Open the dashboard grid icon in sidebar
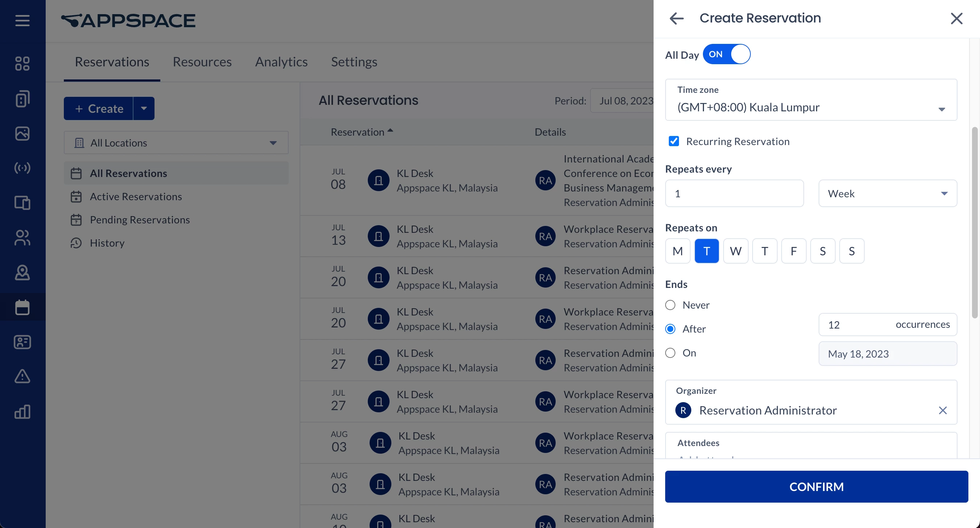The height and width of the screenshot is (528, 980). pos(22,63)
